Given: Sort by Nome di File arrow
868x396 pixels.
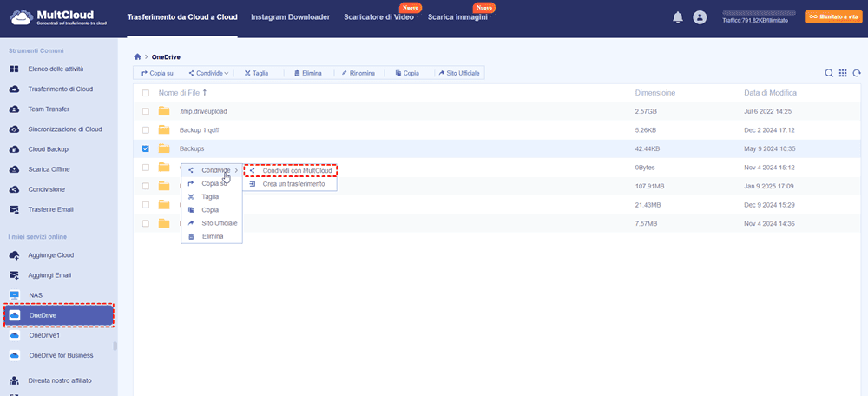Looking at the screenshot, I should click(x=204, y=93).
